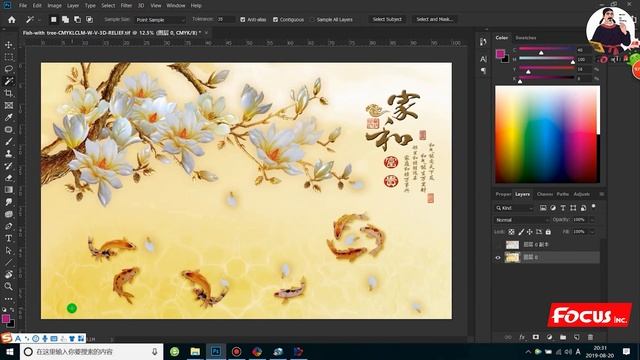
Task: Choose Subtract from Selection mode icon
Action: coord(77,20)
